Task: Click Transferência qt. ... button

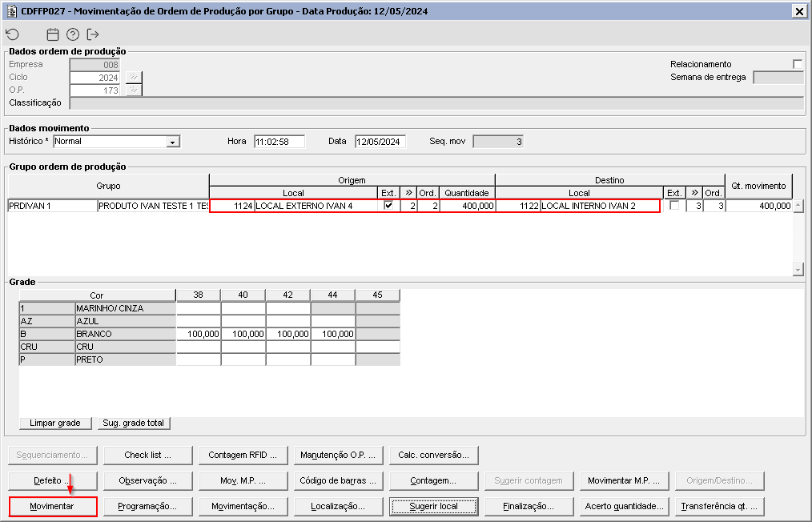Action: [x=719, y=507]
